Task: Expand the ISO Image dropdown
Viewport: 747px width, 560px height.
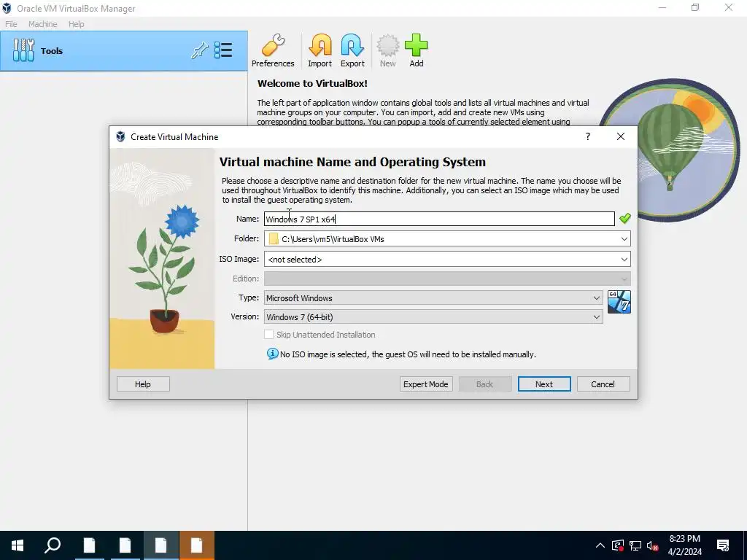Action: point(624,259)
